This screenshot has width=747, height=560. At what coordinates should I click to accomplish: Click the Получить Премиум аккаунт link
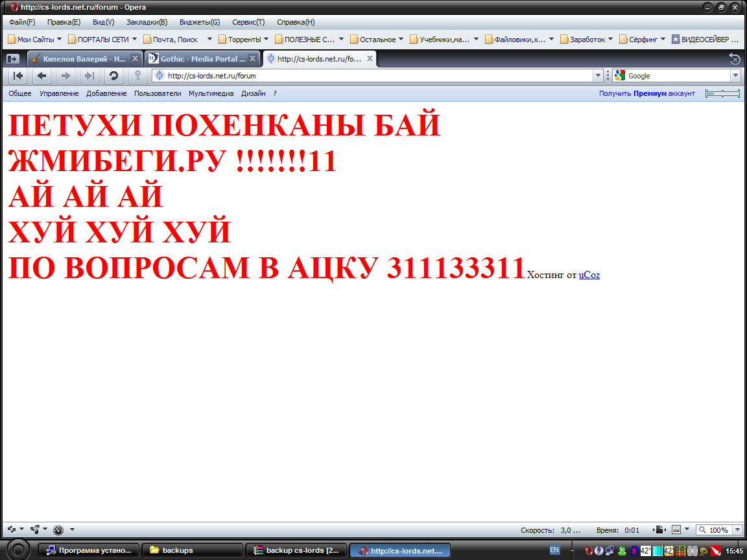(x=647, y=93)
